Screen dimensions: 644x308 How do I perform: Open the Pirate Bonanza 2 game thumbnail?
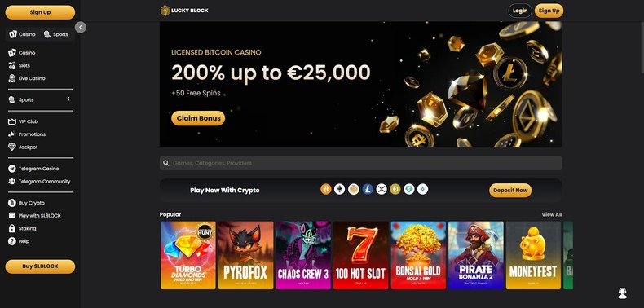[475, 255]
